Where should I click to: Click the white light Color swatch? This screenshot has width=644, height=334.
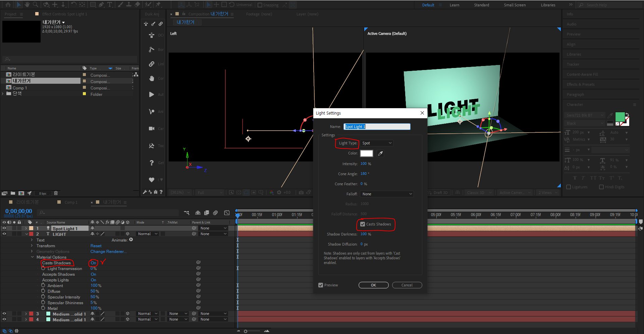[x=366, y=153]
